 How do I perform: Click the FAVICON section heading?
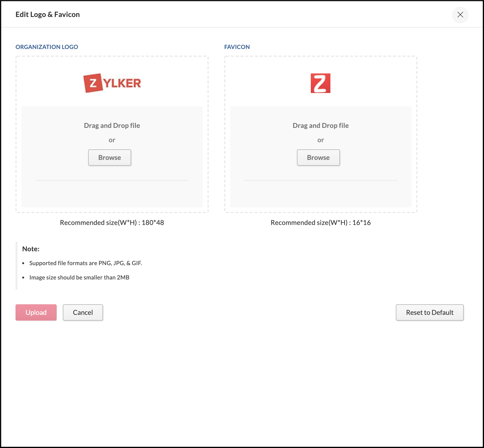237,47
